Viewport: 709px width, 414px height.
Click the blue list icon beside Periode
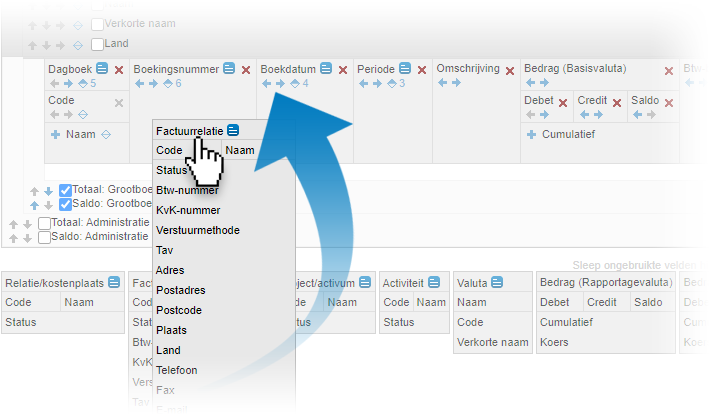coord(405,69)
